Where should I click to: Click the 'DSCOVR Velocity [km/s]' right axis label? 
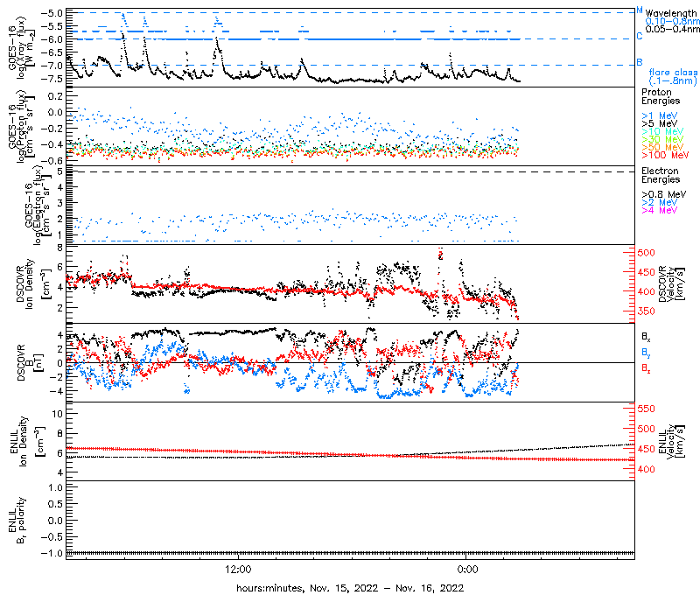click(x=672, y=283)
